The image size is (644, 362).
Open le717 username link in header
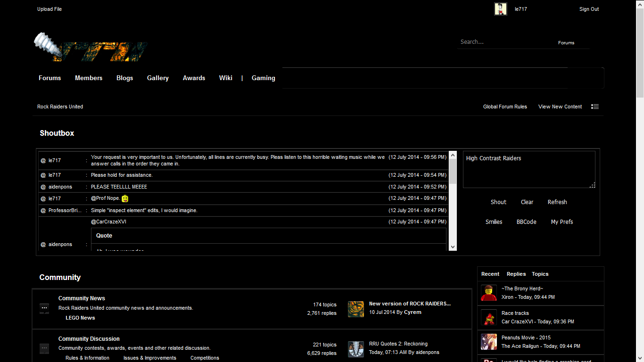click(521, 9)
